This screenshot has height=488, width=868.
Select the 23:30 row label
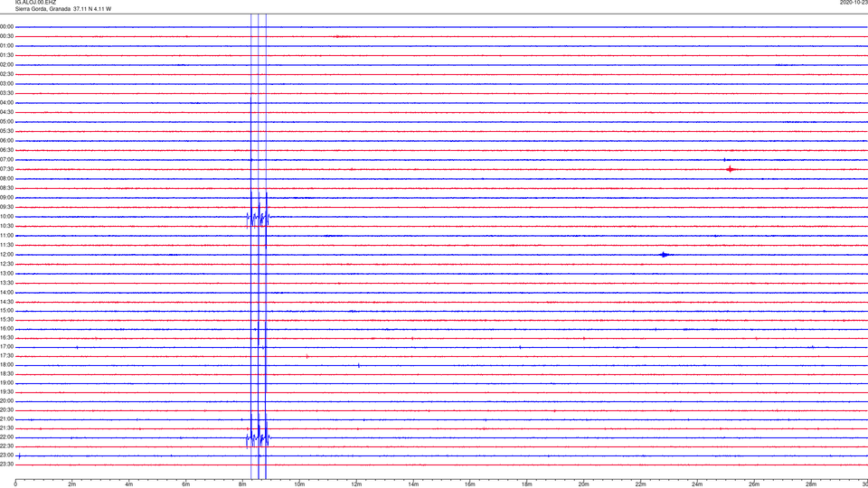(x=6, y=465)
